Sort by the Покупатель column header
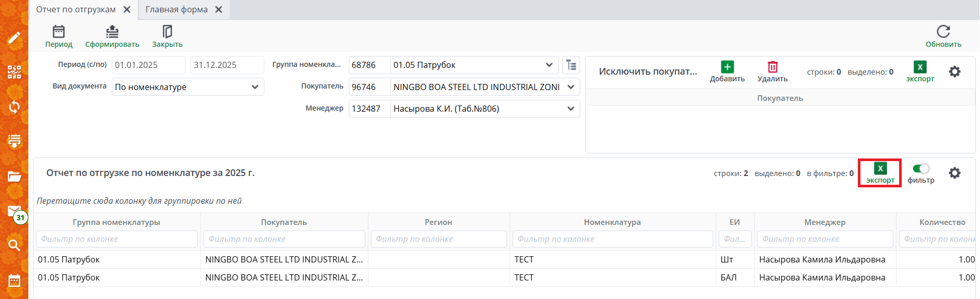Screen dimensions: 980x299 pos(284,222)
